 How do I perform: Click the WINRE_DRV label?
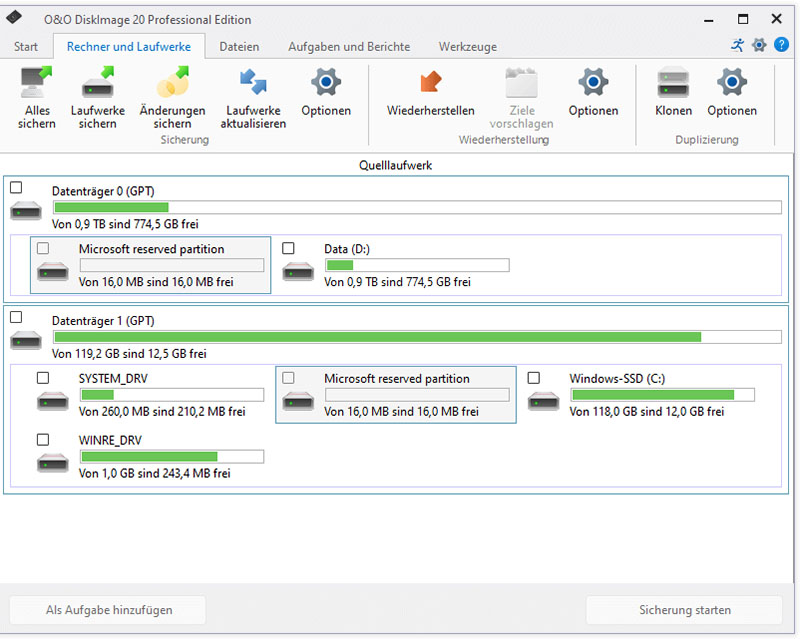pyautogui.click(x=110, y=440)
